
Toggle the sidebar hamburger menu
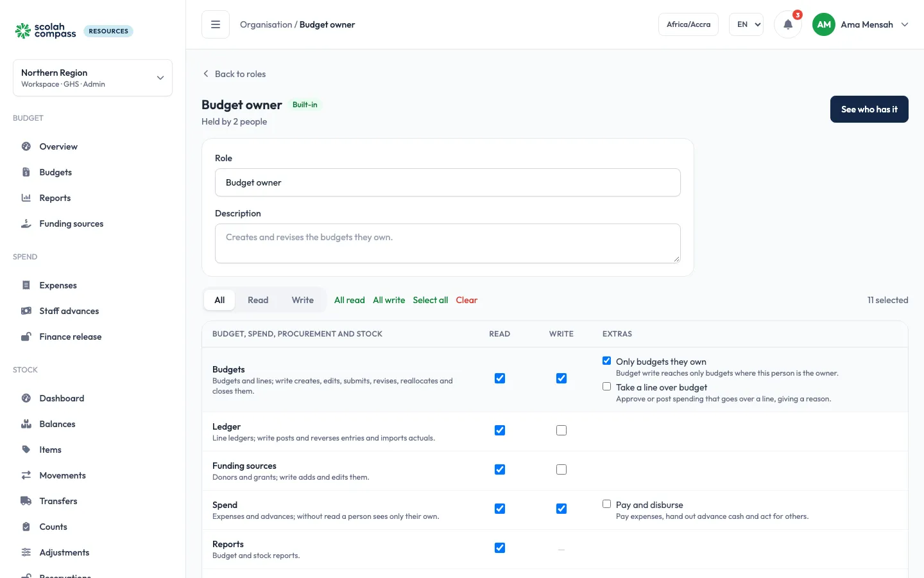pos(216,24)
